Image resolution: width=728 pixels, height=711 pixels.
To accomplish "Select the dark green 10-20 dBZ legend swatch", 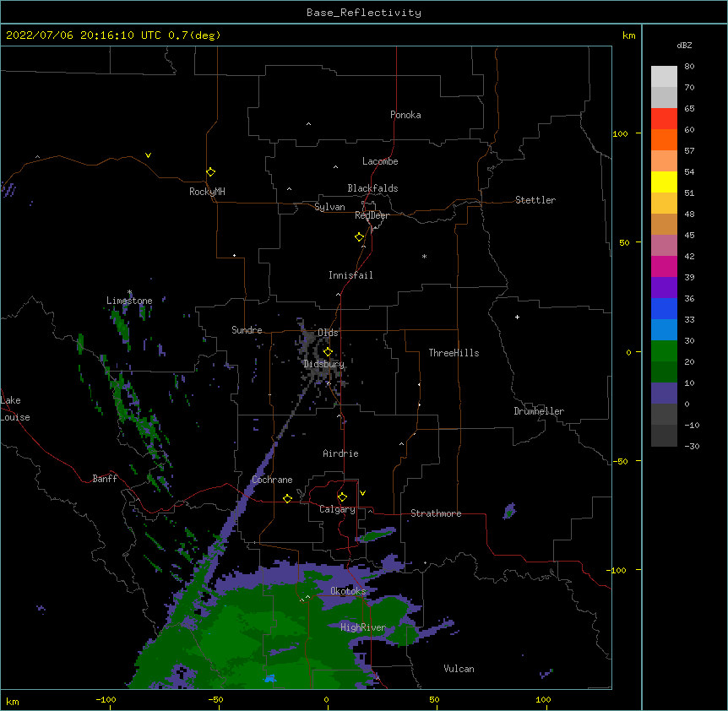I will (x=664, y=372).
